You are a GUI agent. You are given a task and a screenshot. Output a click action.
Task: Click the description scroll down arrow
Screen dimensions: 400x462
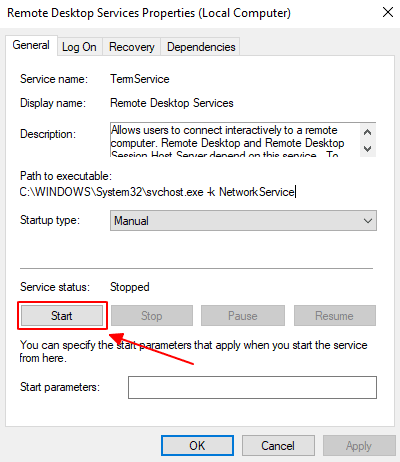click(368, 148)
